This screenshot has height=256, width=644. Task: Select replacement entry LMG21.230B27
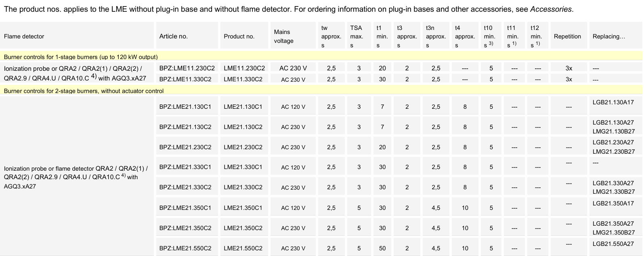point(613,152)
